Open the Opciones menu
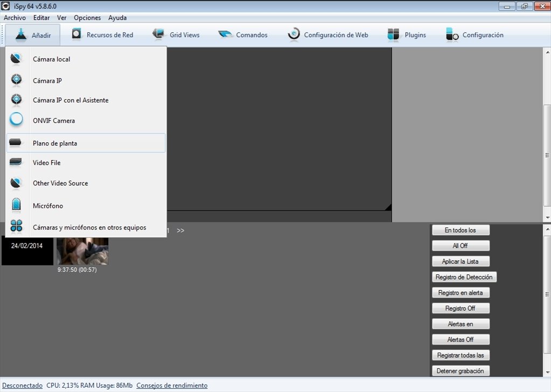The height and width of the screenshot is (392, 551). coord(87,18)
